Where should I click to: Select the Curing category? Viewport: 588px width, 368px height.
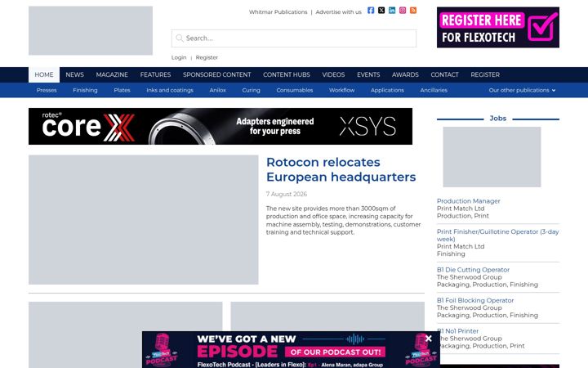pos(251,90)
